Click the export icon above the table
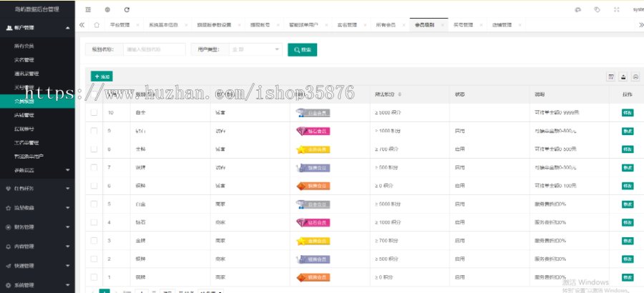 click(x=623, y=76)
